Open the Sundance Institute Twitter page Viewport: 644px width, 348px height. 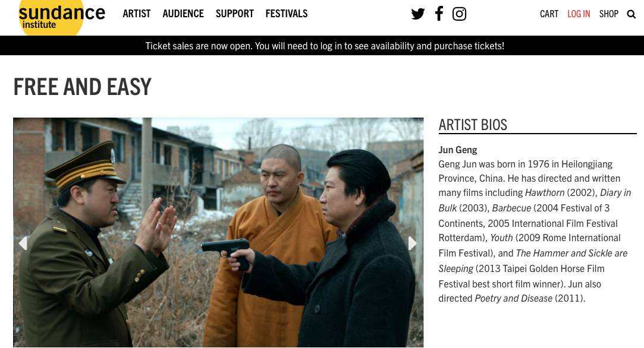tap(417, 14)
